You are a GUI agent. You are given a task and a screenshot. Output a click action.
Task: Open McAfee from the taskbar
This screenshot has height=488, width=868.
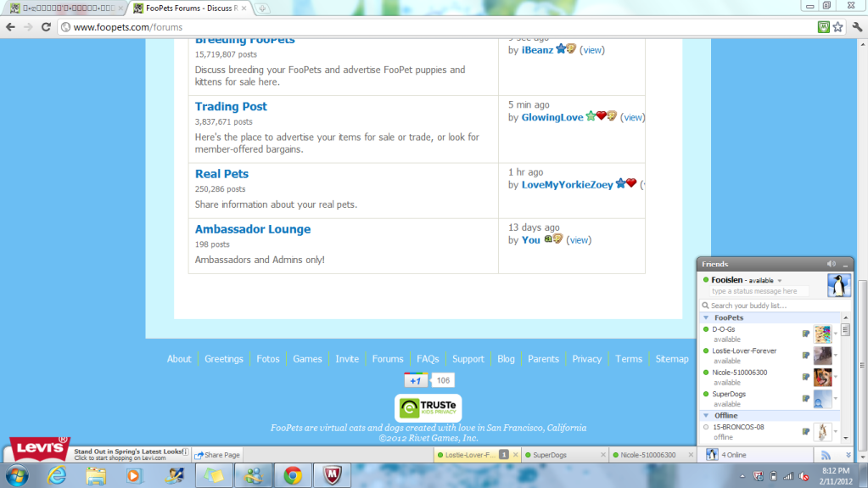click(332, 476)
